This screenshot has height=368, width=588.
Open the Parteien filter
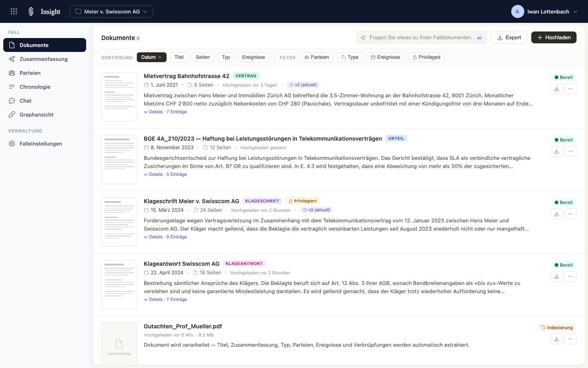(x=316, y=57)
